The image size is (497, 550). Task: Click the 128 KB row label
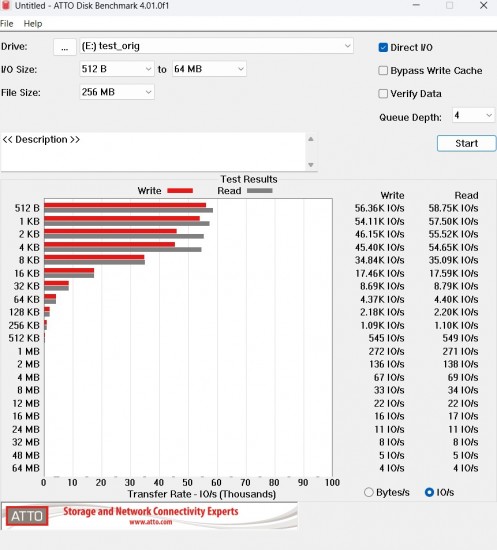click(25, 312)
